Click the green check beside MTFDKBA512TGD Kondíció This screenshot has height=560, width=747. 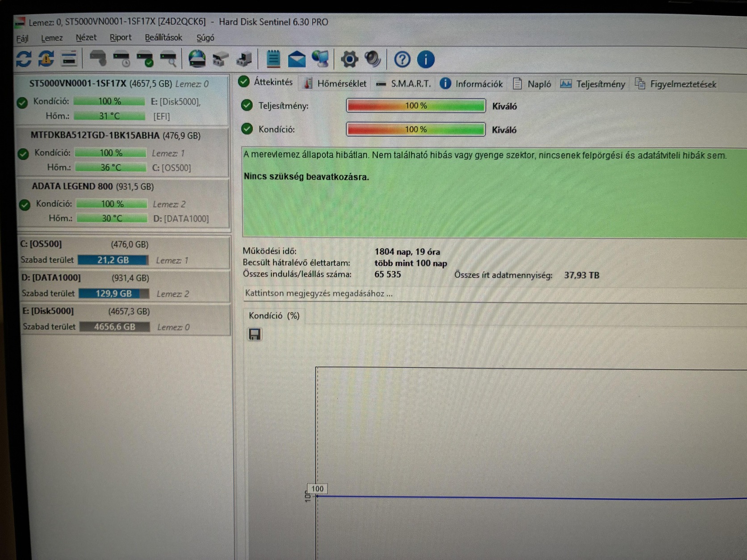click(x=23, y=154)
